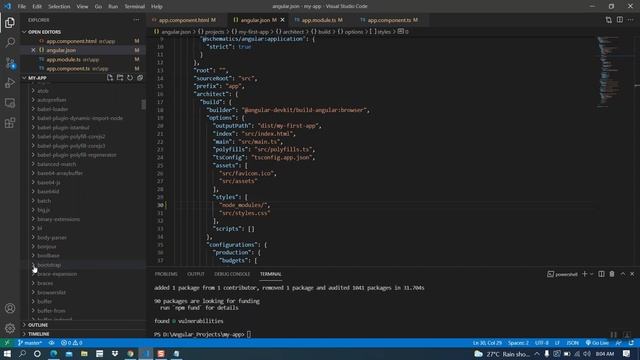The image size is (640, 360).
Task: Change encoding via UTF-8 status item
Action: click(x=542, y=343)
